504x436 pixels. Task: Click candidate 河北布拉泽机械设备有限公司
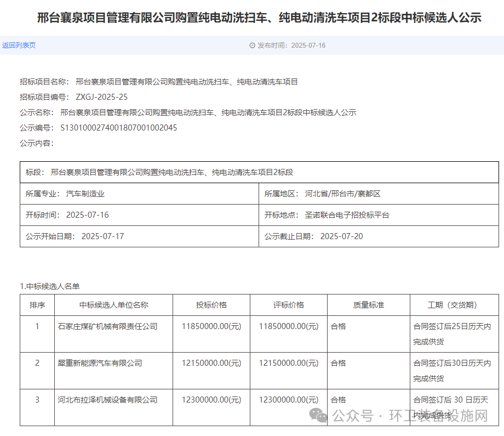pyautogui.click(x=108, y=400)
